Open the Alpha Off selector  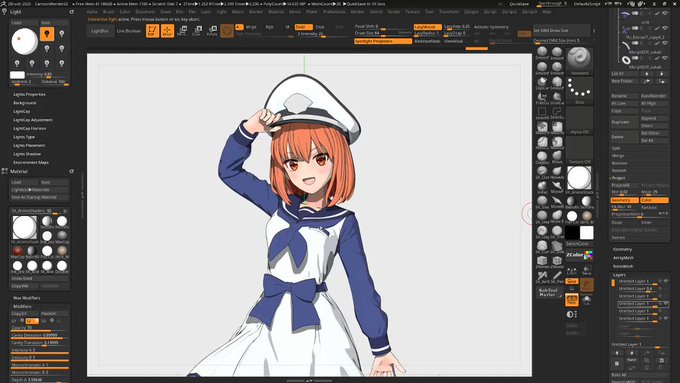[579, 120]
